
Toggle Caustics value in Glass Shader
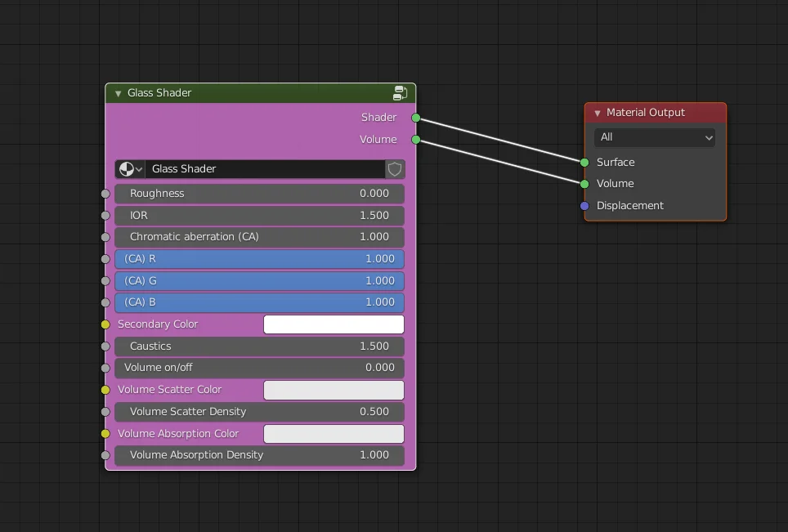259,346
